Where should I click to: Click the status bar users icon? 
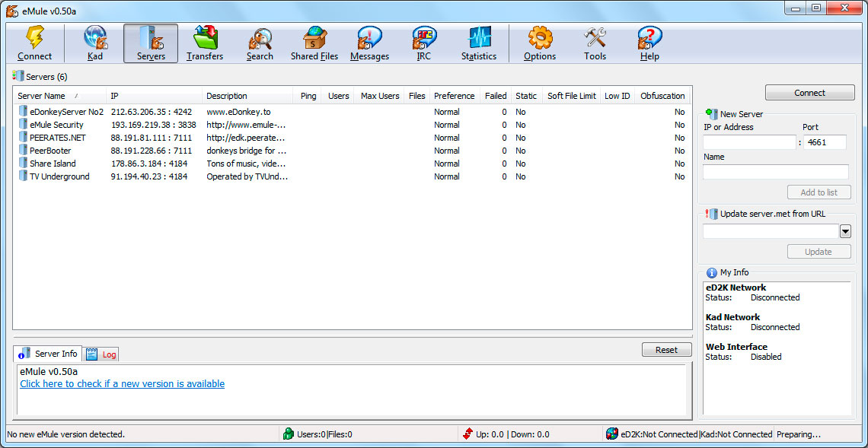coord(289,434)
